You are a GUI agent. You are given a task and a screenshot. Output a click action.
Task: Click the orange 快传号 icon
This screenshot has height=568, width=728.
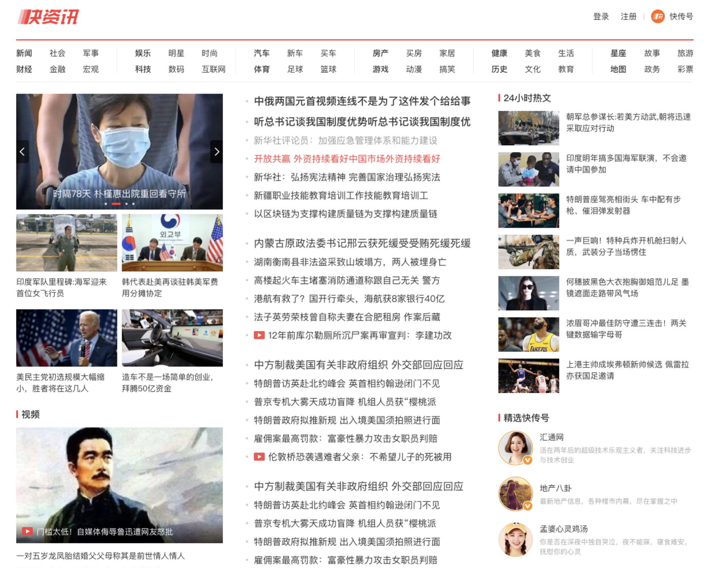coord(658,16)
